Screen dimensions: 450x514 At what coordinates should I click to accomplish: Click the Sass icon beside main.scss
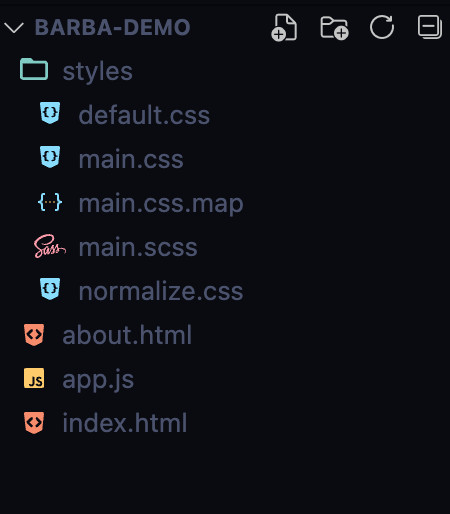pyautogui.click(x=50, y=246)
